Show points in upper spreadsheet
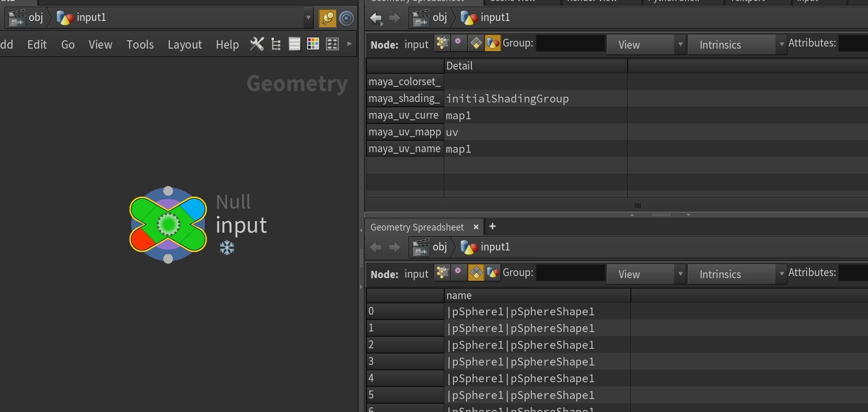This screenshot has height=412, width=868. pos(442,43)
